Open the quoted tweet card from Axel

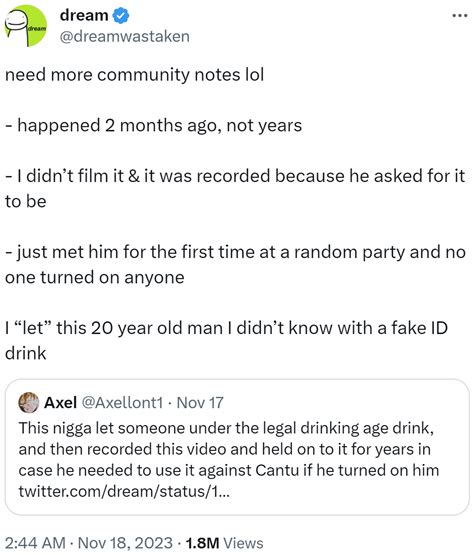point(237,447)
